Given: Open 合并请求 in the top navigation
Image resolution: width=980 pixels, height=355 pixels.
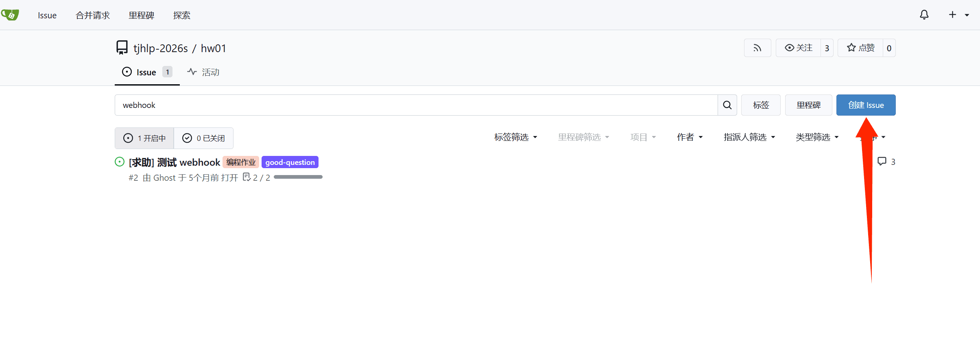Looking at the screenshot, I should coord(93,15).
